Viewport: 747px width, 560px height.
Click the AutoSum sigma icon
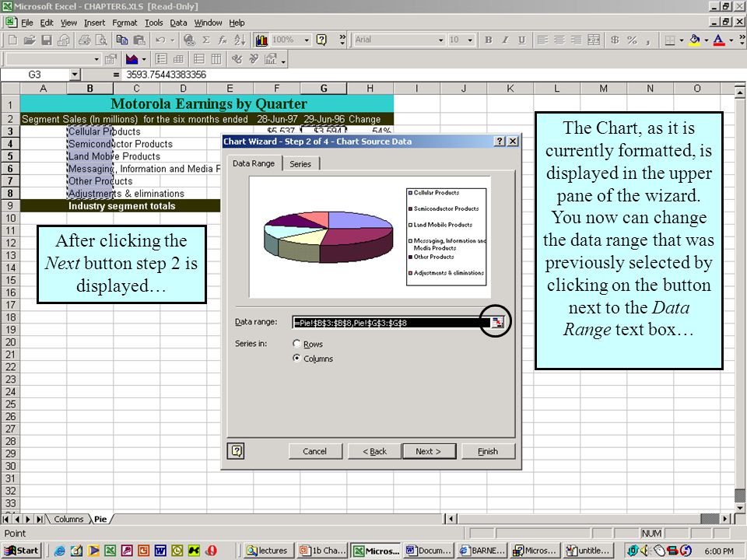205,40
